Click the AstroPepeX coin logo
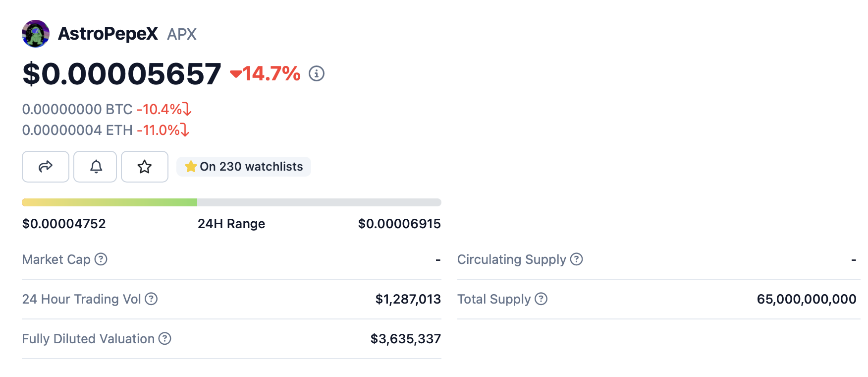Screen dimensions: 868x377 (x=36, y=34)
